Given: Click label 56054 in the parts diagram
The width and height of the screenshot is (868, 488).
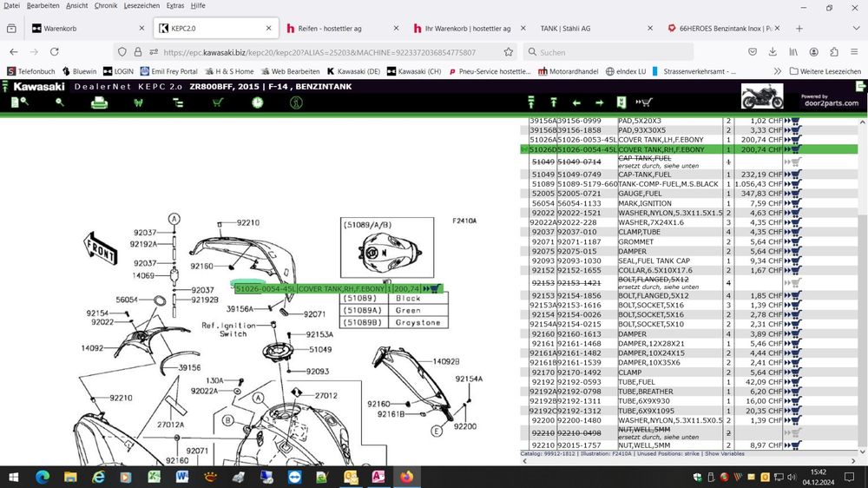Looking at the screenshot, I should pyautogui.click(x=126, y=300).
